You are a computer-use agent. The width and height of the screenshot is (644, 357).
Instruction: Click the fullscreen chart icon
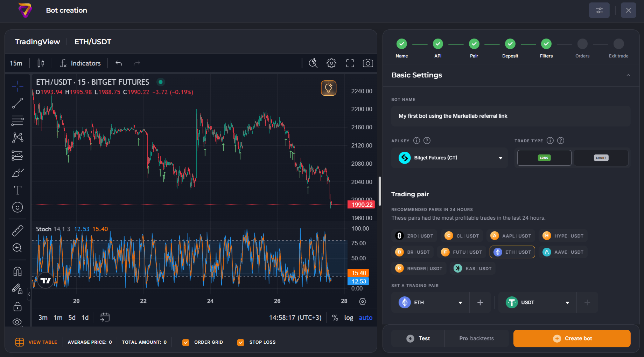pyautogui.click(x=350, y=63)
